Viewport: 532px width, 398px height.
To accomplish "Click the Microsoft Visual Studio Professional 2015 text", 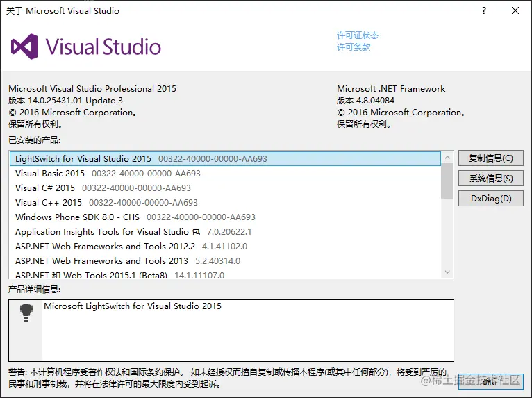I will coord(92,88).
